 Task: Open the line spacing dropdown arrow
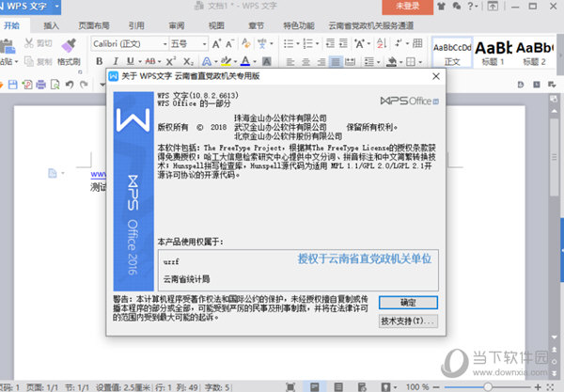pos(379,62)
